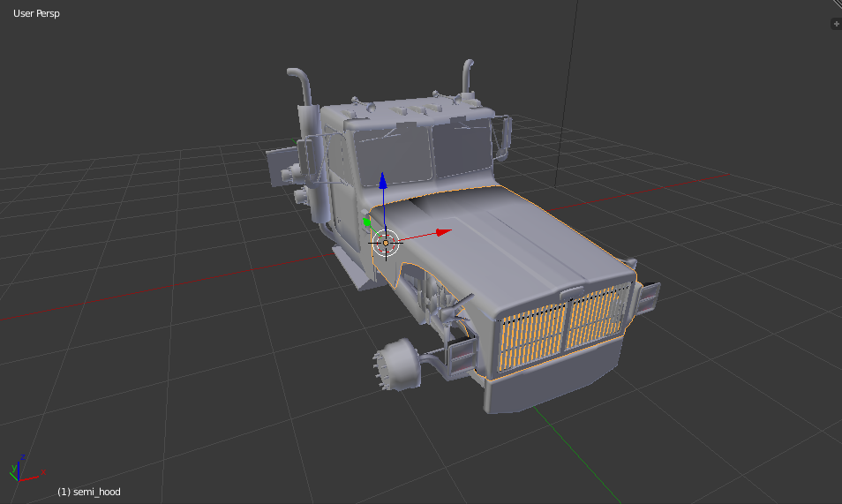Click the '(1) semi_hood' object name label
Viewport: 842px width, 504px height.
point(89,492)
